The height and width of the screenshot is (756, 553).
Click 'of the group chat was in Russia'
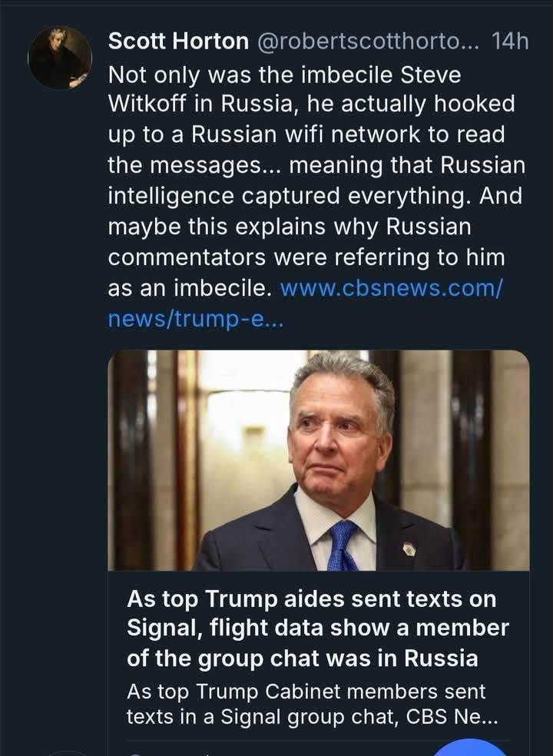click(302, 658)
